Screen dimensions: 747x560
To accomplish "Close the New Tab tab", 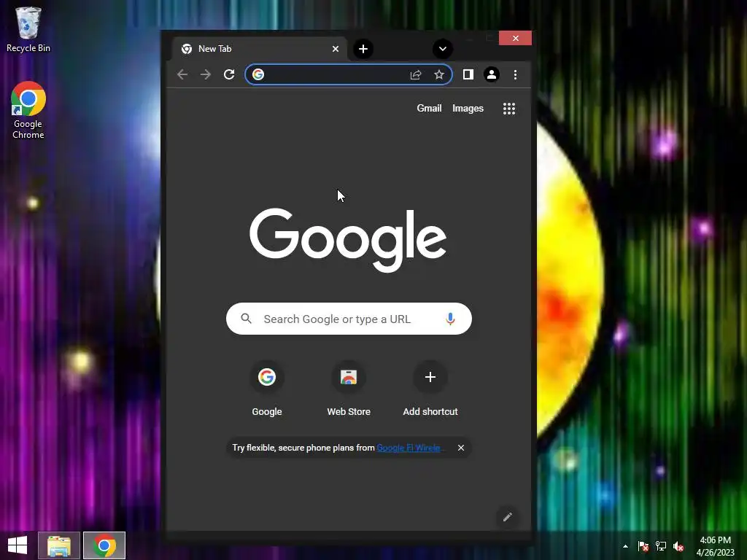I will [x=336, y=49].
